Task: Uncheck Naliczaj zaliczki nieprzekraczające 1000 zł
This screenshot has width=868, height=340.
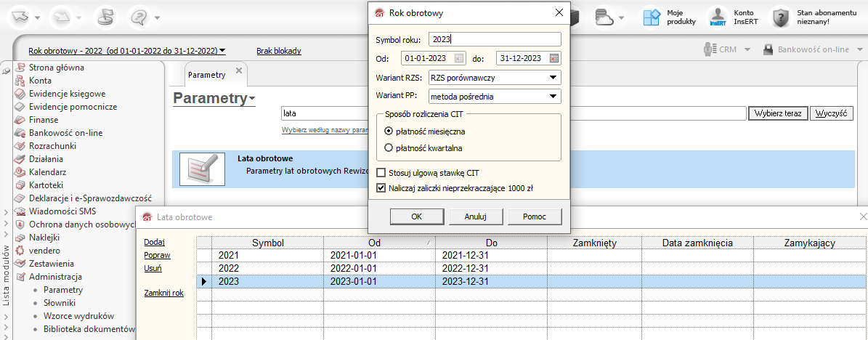Action: [x=382, y=187]
